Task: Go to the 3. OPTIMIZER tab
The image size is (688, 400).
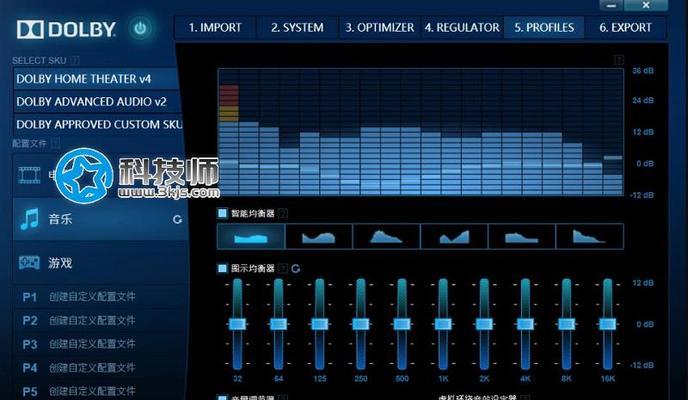Action: (380, 28)
